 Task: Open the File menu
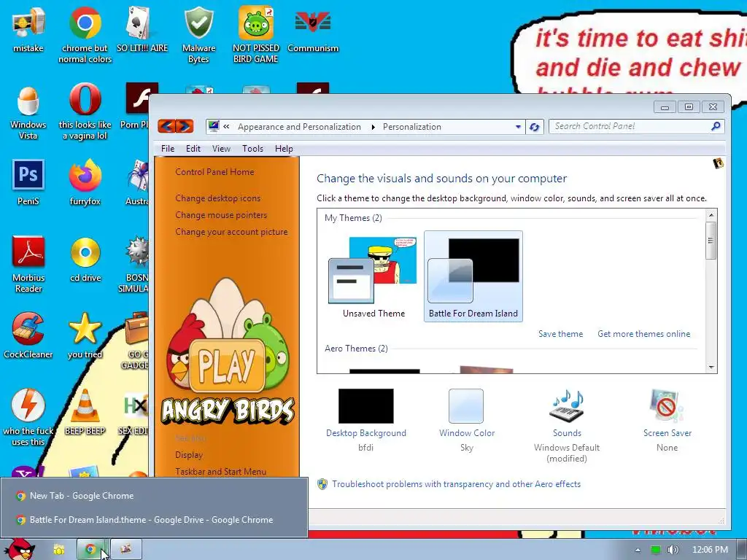click(x=168, y=149)
